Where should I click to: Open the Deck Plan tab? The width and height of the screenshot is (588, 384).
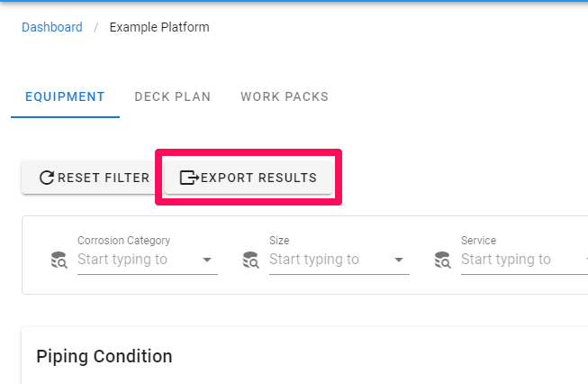[x=173, y=97]
